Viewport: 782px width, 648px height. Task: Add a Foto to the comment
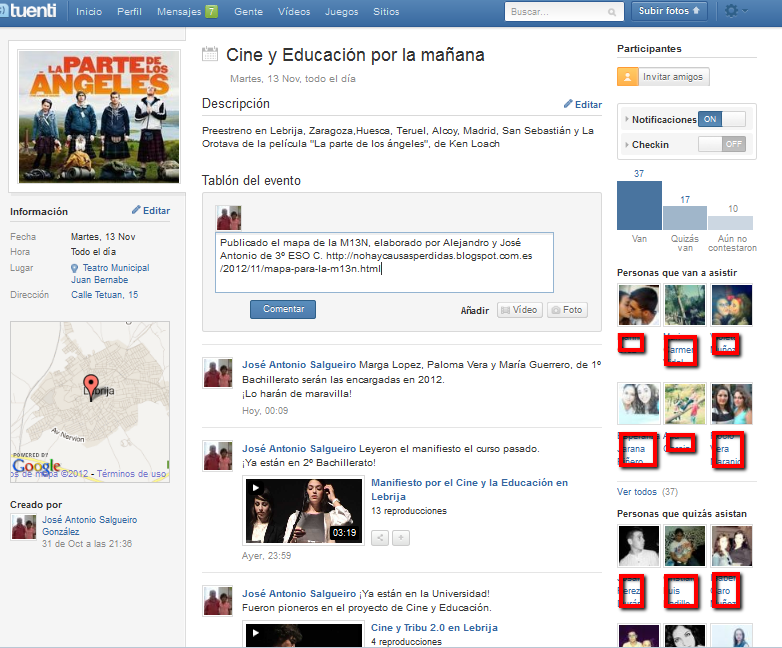566,310
